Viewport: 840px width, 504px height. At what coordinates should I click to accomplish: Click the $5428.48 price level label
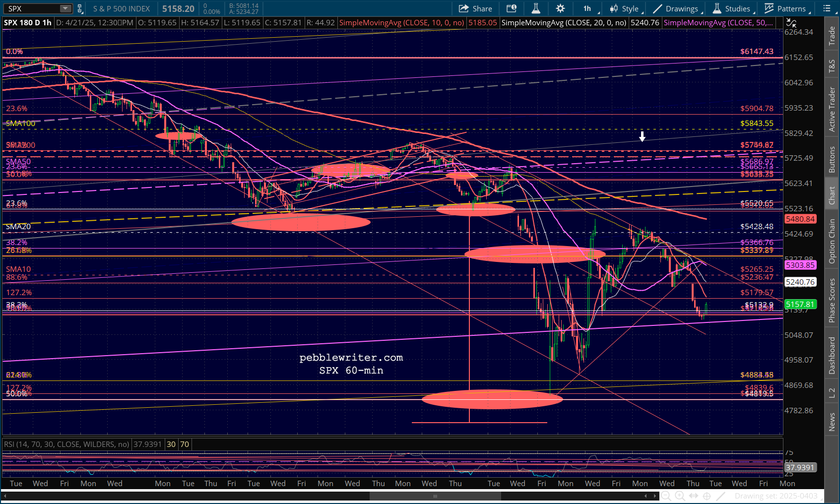(757, 227)
